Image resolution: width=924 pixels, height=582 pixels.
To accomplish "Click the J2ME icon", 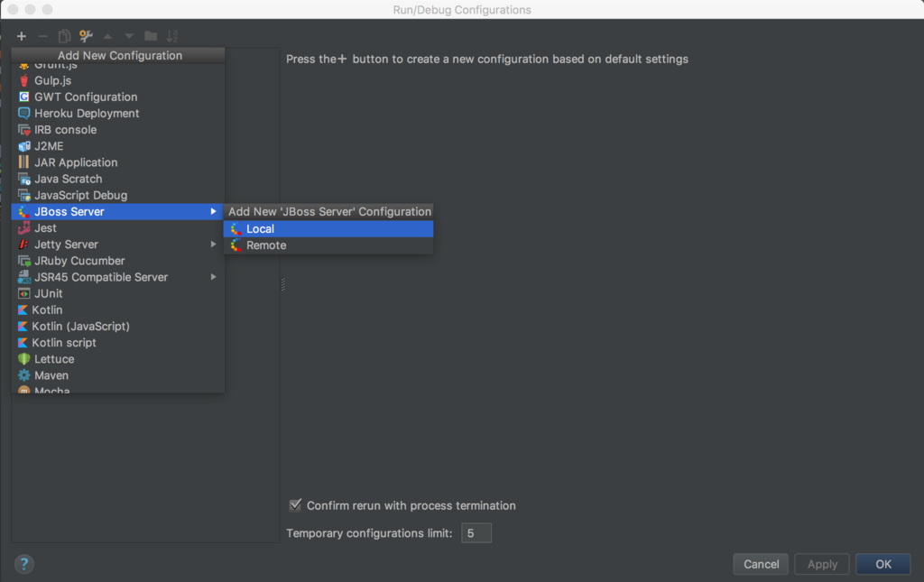I will pos(23,146).
